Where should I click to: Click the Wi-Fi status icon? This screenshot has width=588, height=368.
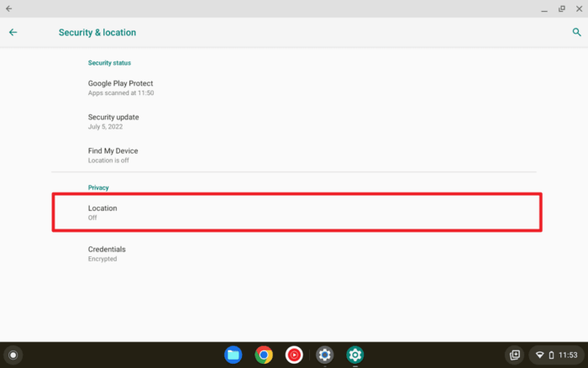point(539,355)
